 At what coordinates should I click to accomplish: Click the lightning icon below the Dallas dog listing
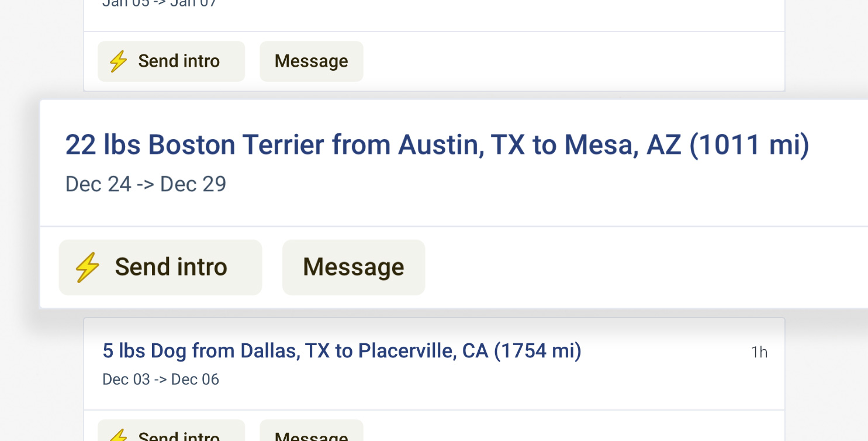point(119,435)
